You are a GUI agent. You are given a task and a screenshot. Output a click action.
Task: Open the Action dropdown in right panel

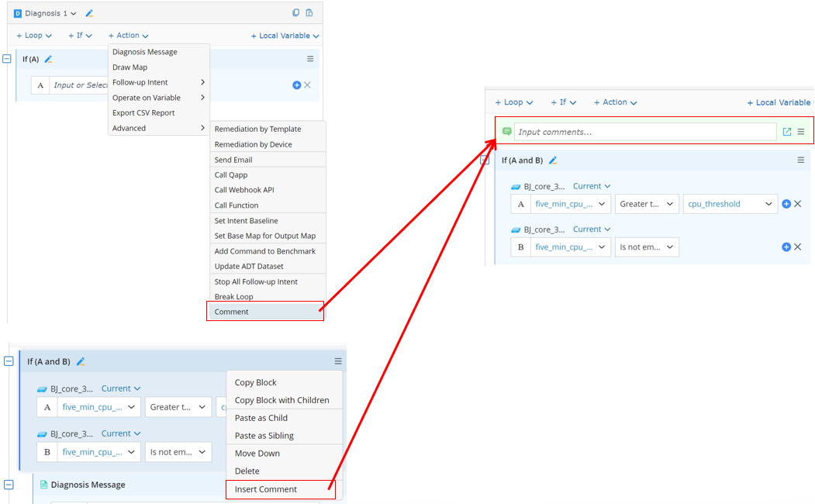(x=616, y=102)
